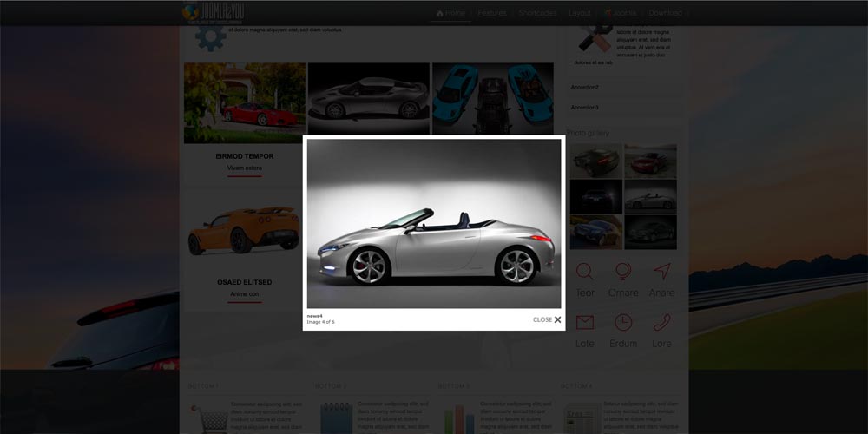Image resolution: width=868 pixels, height=434 pixels.
Task: Expand the Accordion2 section
Action: (585, 87)
